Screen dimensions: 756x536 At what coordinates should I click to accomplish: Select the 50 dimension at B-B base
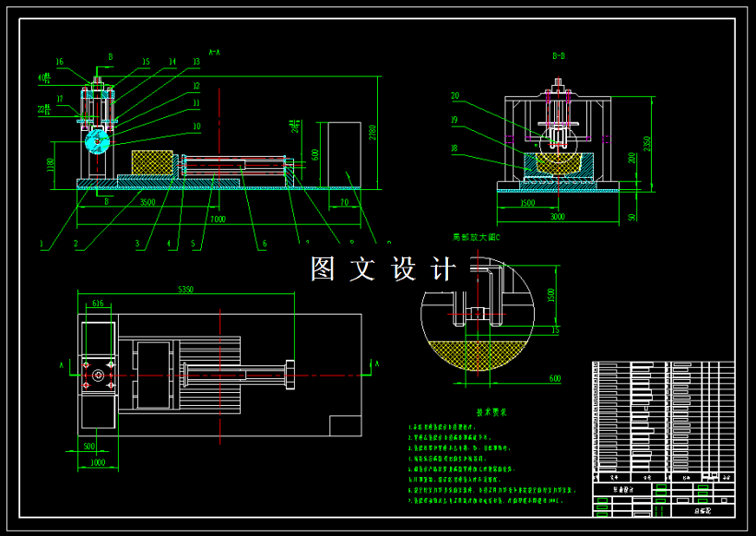pos(632,217)
